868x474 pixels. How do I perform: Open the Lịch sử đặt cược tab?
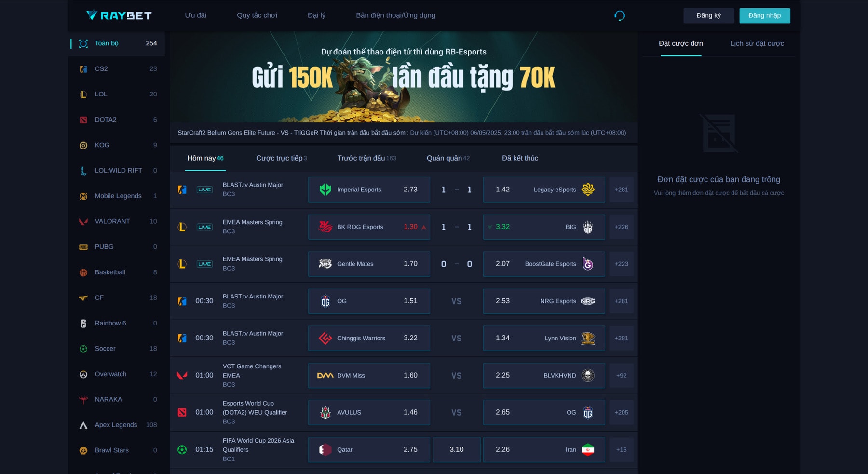point(757,43)
